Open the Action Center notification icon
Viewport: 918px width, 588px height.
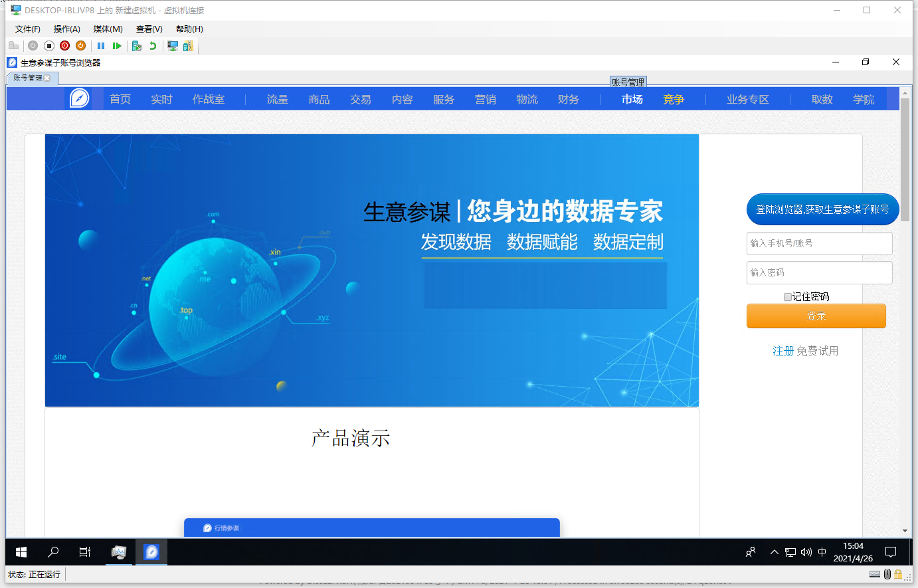click(x=891, y=551)
